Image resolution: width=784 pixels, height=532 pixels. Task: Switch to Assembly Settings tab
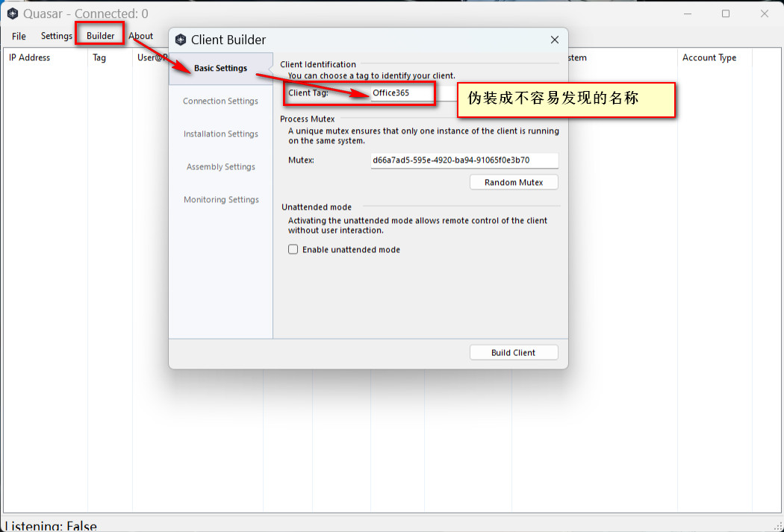(220, 167)
